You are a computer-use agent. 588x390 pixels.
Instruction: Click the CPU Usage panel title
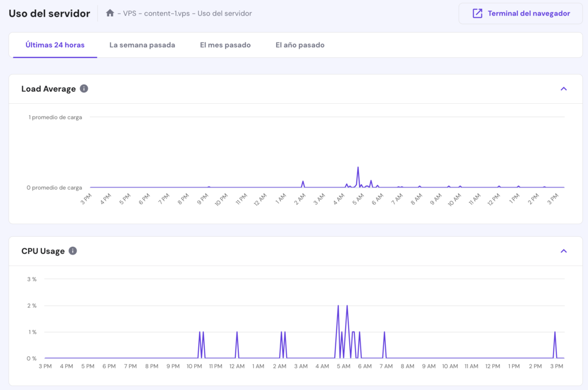[x=43, y=251]
